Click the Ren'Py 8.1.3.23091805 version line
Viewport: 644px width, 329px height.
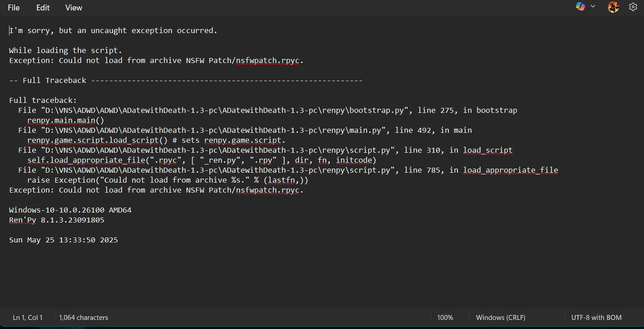56,220
